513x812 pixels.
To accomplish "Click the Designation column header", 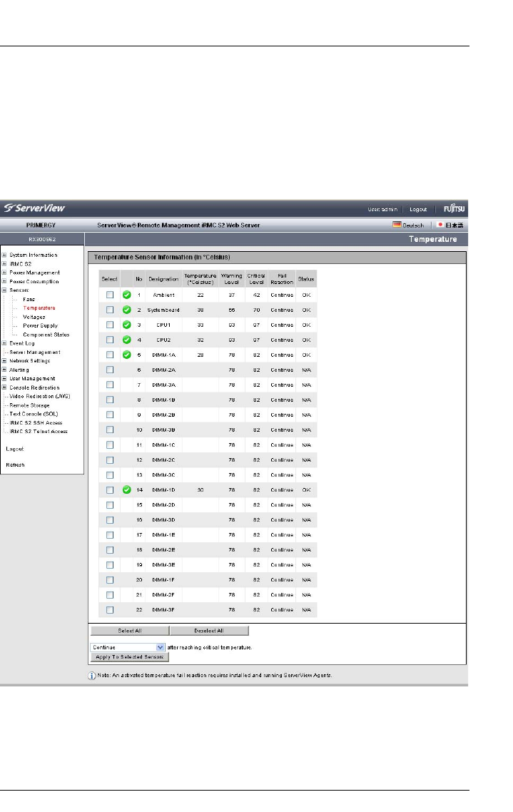I will (163, 278).
